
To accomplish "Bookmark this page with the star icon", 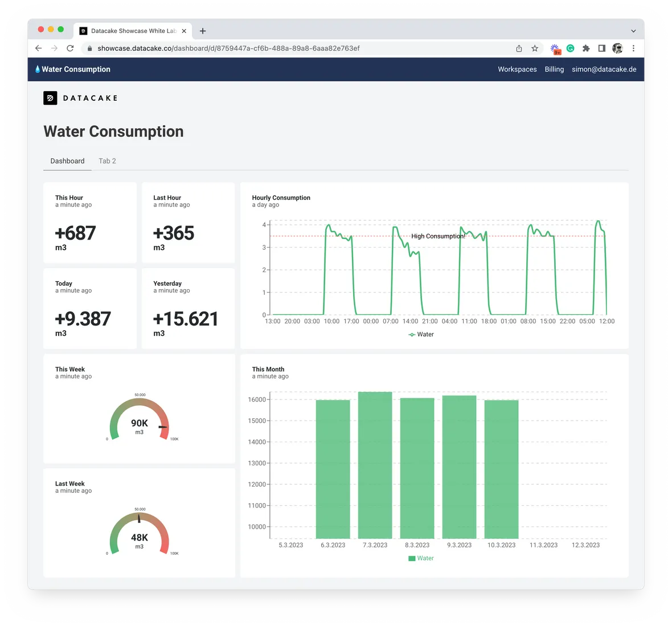I will 535,48.
